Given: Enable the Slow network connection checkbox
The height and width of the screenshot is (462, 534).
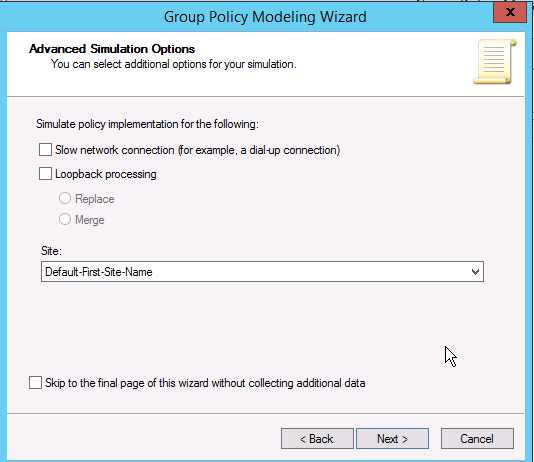Looking at the screenshot, I should point(45,150).
